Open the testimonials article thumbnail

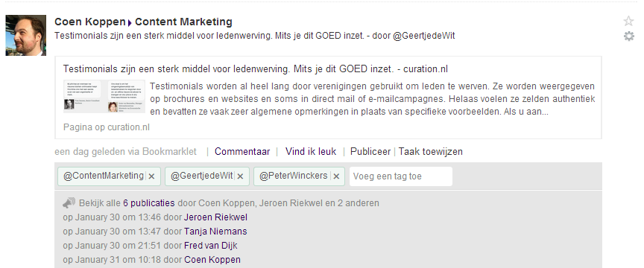[104, 97]
